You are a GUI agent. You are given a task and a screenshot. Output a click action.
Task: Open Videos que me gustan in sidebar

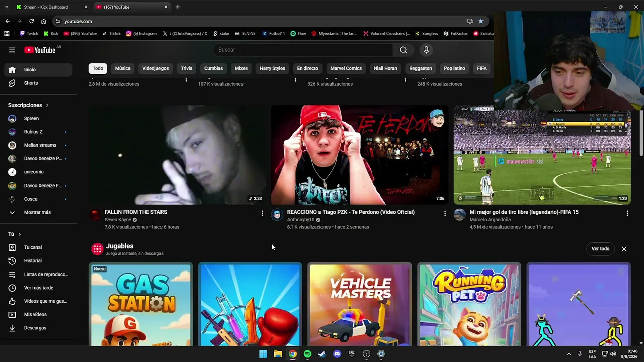pos(38,301)
